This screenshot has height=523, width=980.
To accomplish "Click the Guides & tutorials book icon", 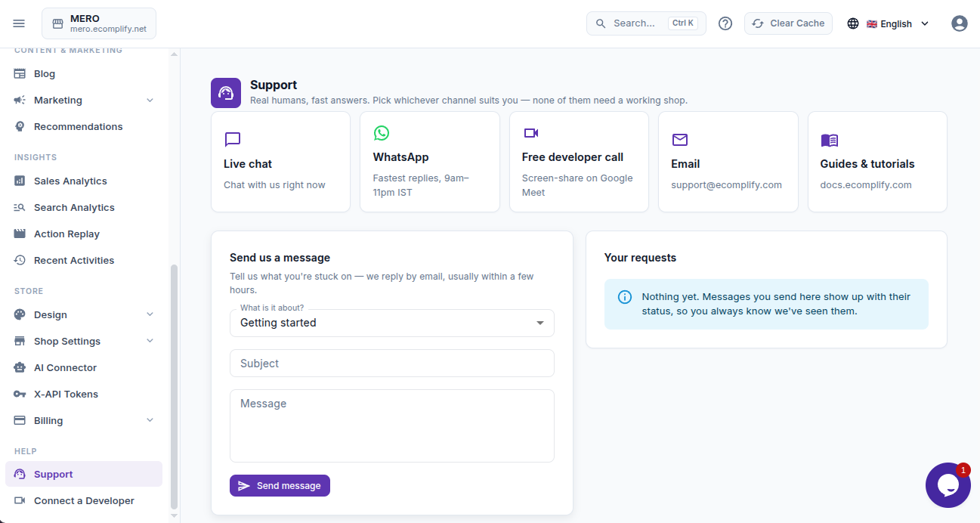I will click(x=830, y=140).
